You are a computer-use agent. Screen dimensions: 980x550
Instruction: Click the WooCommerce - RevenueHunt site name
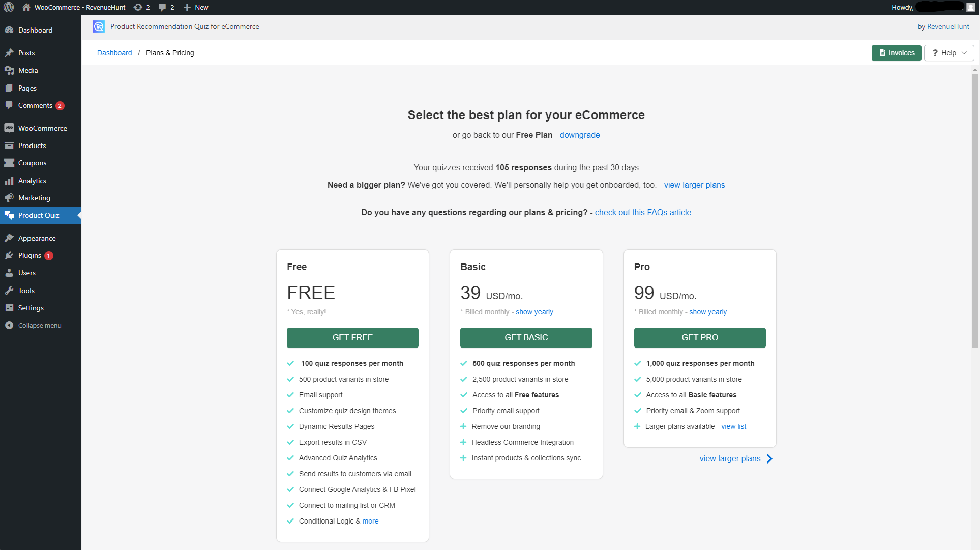pos(80,7)
